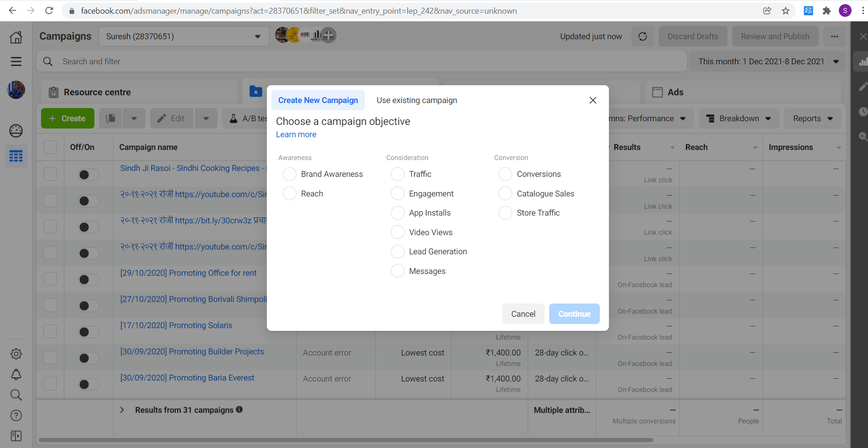Open the Resource centre tab
This screenshot has height=448, width=868.
click(139, 92)
